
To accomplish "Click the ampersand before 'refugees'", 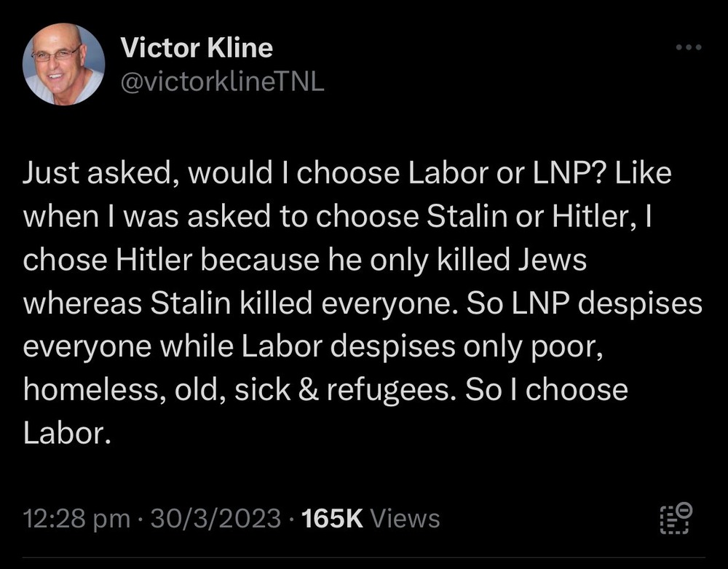I will (x=309, y=389).
